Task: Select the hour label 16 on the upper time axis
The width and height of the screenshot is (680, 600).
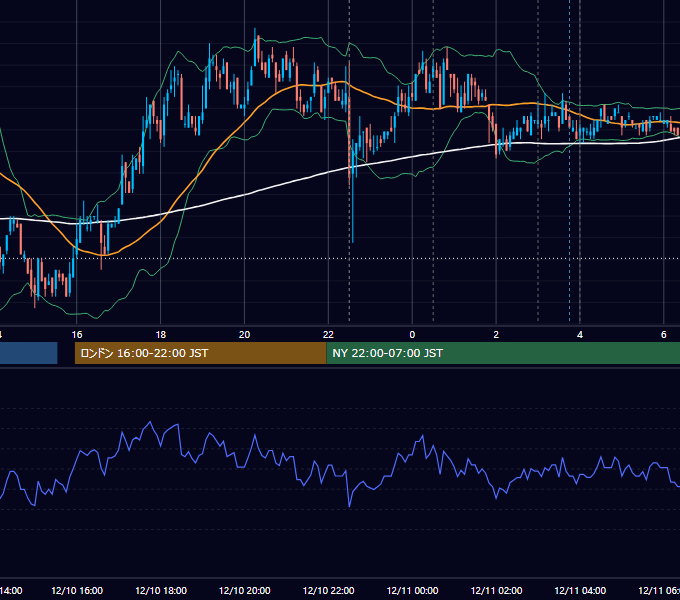Action: pyautogui.click(x=77, y=335)
